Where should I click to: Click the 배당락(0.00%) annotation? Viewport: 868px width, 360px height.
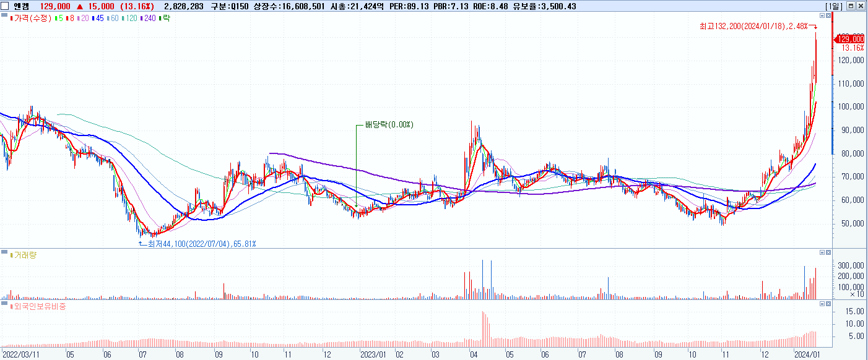(389, 124)
